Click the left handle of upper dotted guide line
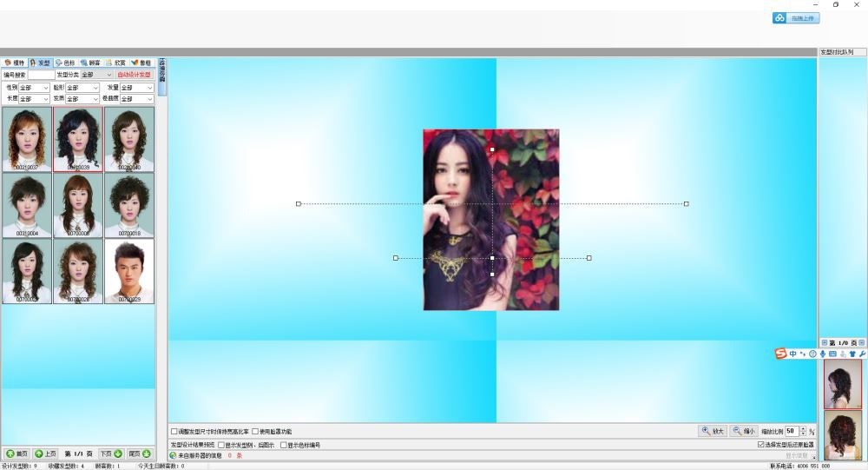 (299, 204)
